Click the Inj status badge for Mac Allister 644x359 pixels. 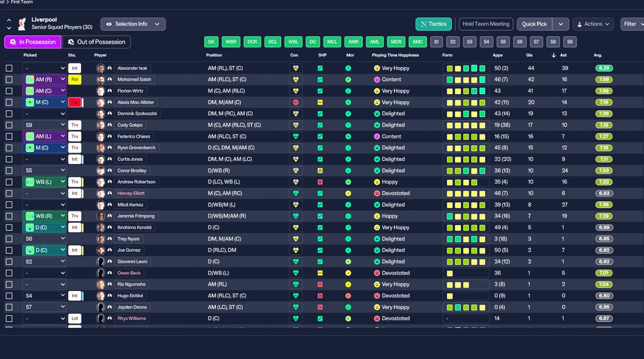(x=74, y=102)
